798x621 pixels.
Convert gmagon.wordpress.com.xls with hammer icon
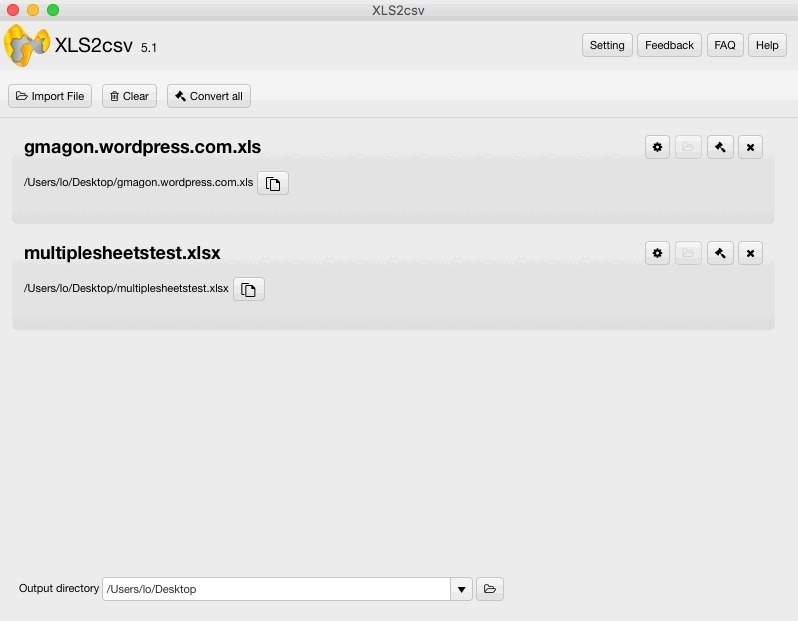click(720, 147)
